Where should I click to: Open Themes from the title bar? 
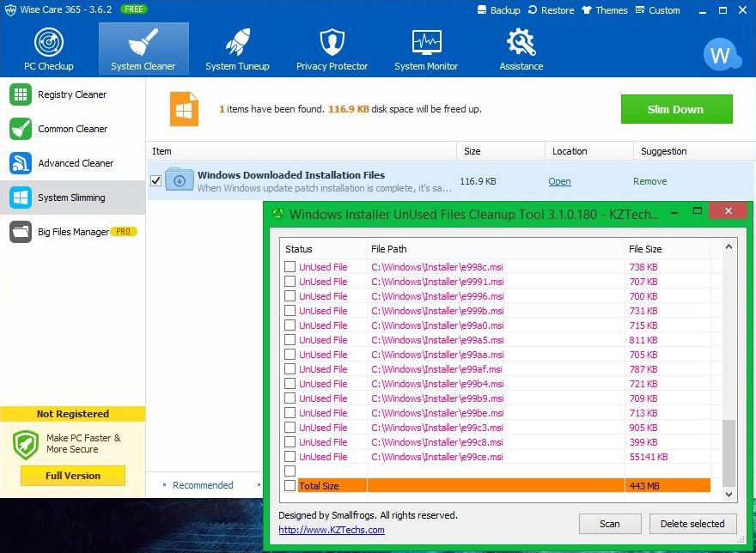[x=605, y=10]
